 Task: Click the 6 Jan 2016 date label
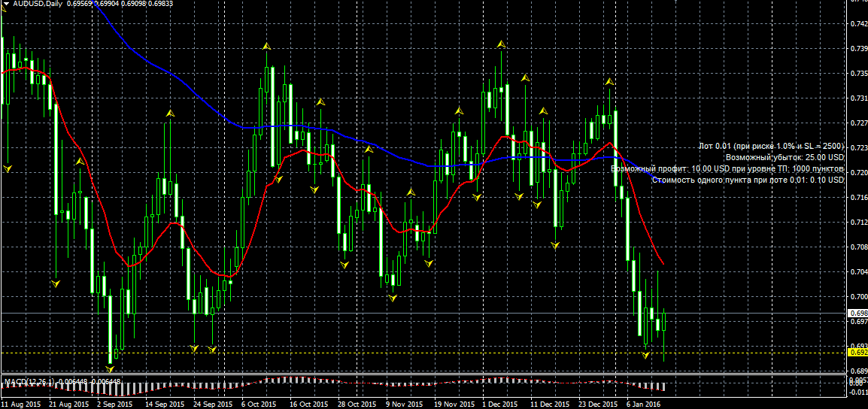645,404
